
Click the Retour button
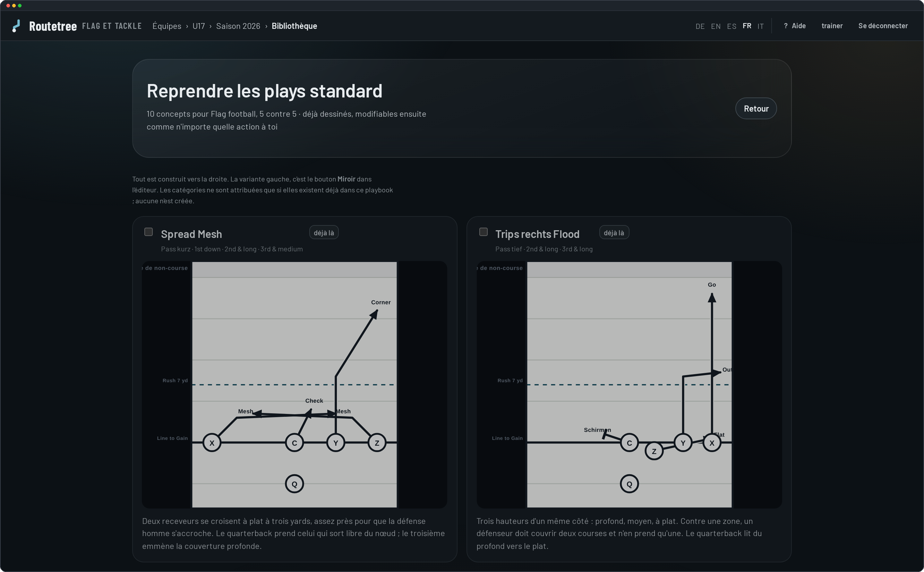tap(756, 109)
